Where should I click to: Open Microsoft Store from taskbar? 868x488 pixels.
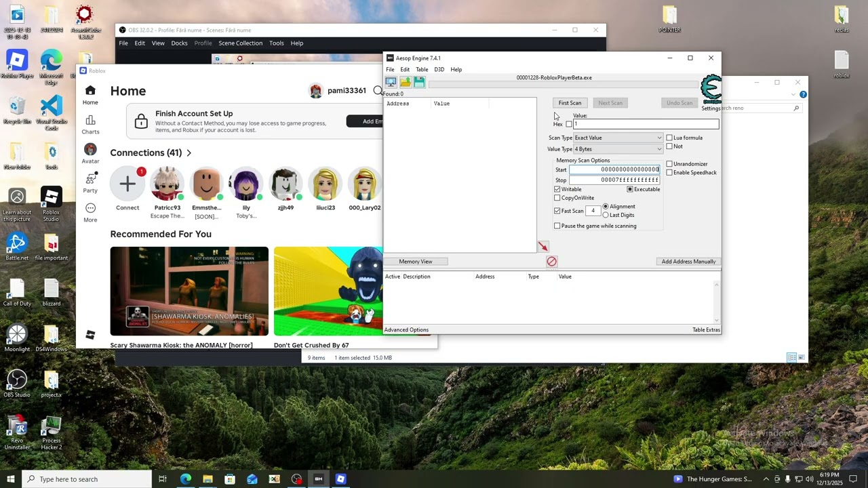(x=230, y=479)
